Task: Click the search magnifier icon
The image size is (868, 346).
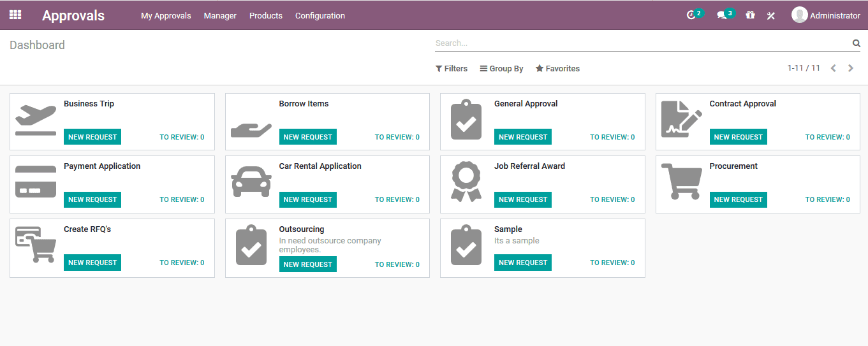Action: [x=856, y=43]
